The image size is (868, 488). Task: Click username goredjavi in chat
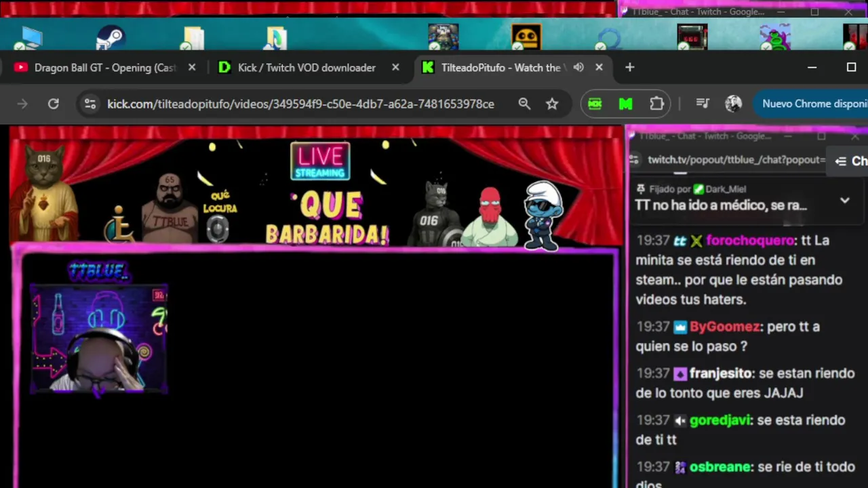coord(720,420)
